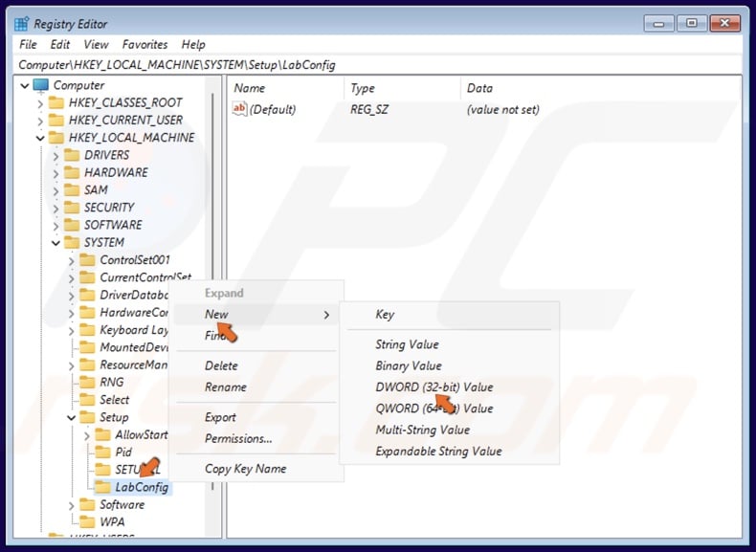This screenshot has width=756, height=552.
Task: Select Binary Value in the submenu
Action: 450,365
